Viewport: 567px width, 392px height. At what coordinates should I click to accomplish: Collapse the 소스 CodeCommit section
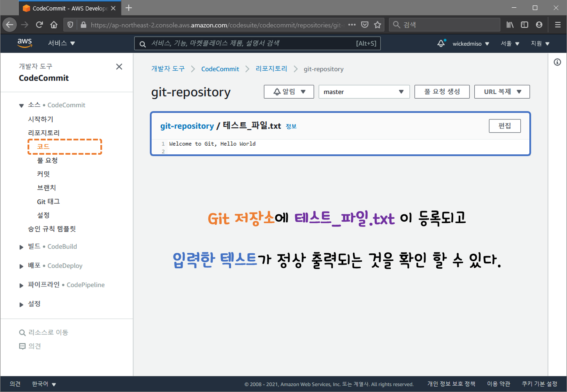tap(22, 105)
